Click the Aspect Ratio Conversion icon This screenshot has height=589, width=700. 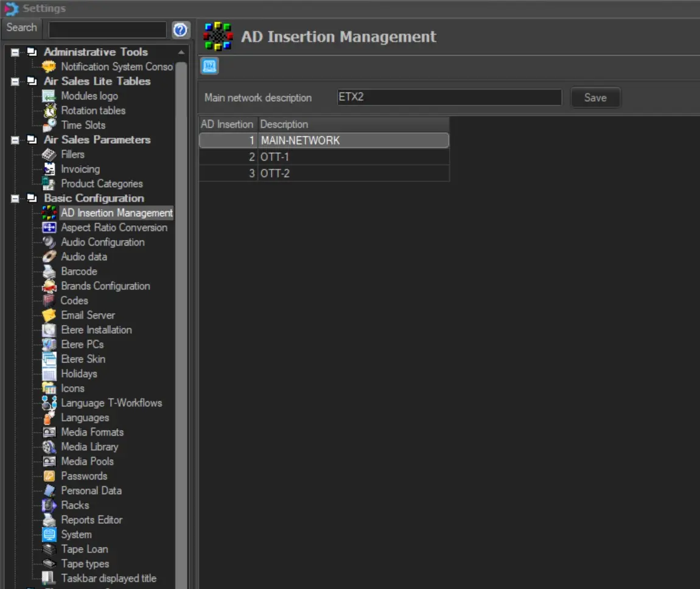(x=50, y=228)
